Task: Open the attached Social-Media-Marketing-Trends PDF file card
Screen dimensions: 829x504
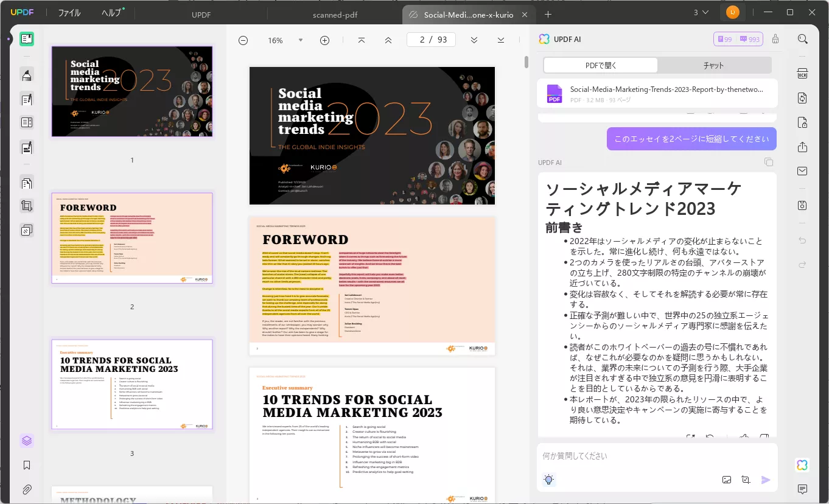Action: pos(657,93)
